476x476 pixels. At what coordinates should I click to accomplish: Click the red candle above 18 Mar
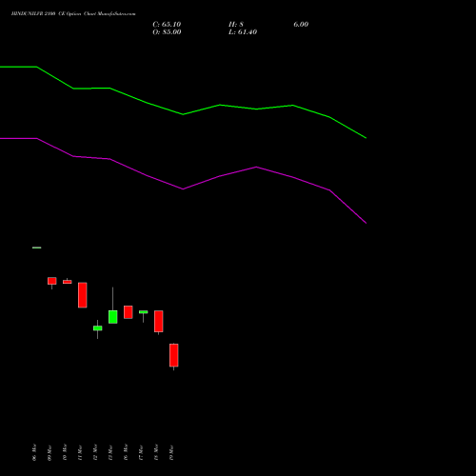click(159, 321)
